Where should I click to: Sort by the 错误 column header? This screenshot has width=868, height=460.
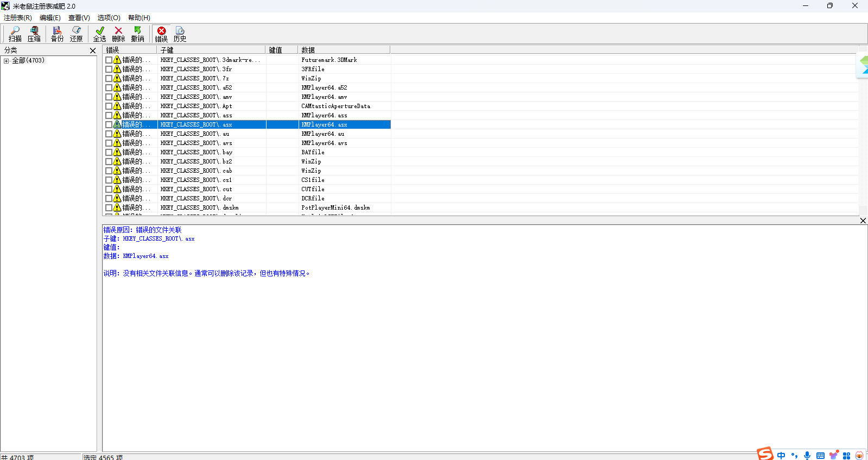130,50
